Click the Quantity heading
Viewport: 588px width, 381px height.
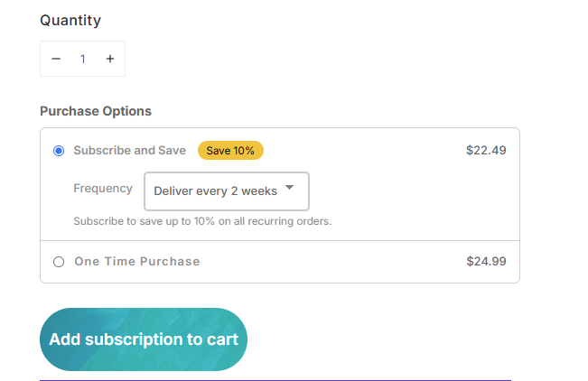70,20
